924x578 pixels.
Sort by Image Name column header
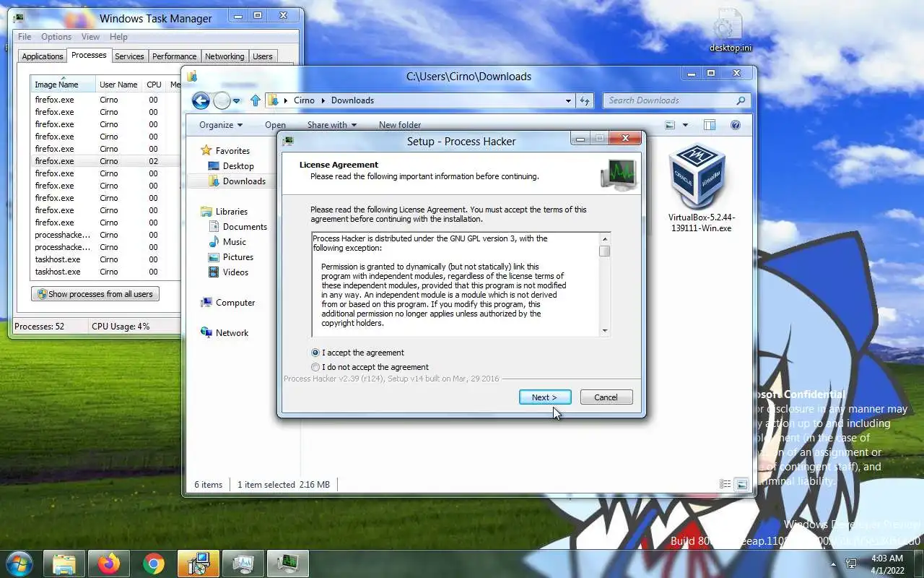coord(63,85)
